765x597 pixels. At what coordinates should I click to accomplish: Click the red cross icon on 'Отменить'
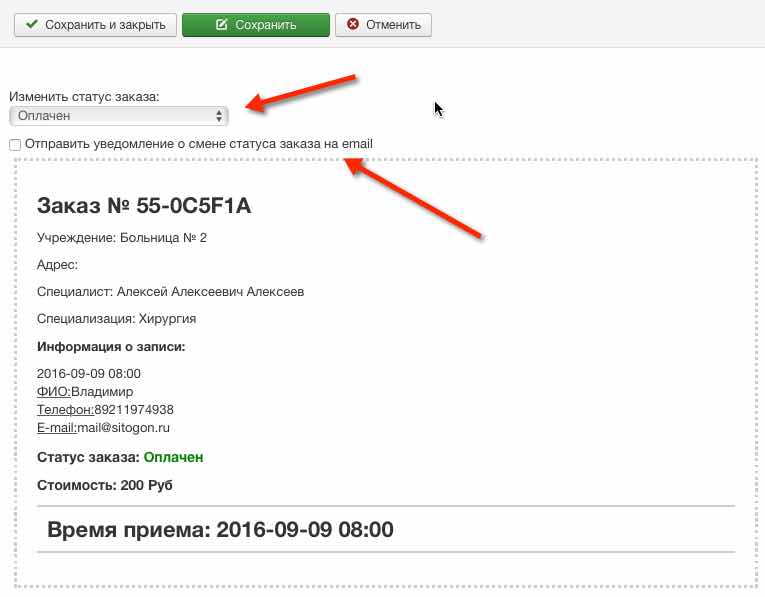click(353, 24)
